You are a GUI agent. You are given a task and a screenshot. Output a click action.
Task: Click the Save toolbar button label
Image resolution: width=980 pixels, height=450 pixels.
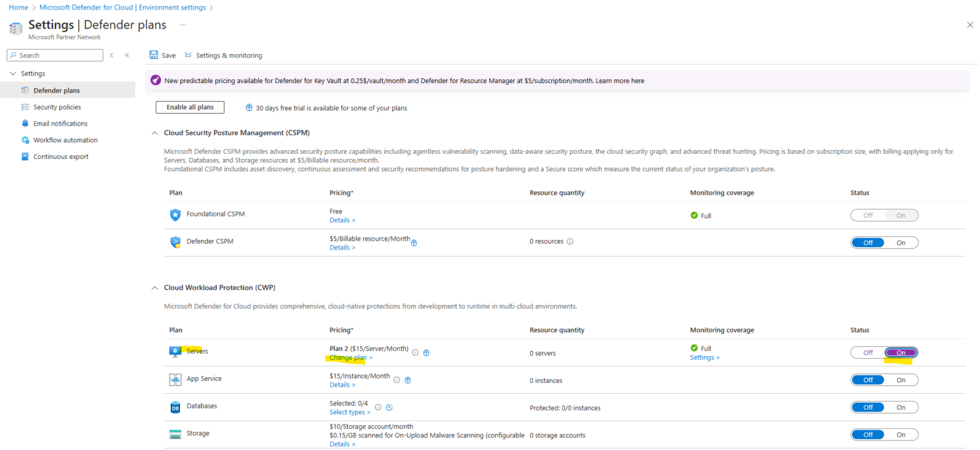pyautogui.click(x=168, y=56)
